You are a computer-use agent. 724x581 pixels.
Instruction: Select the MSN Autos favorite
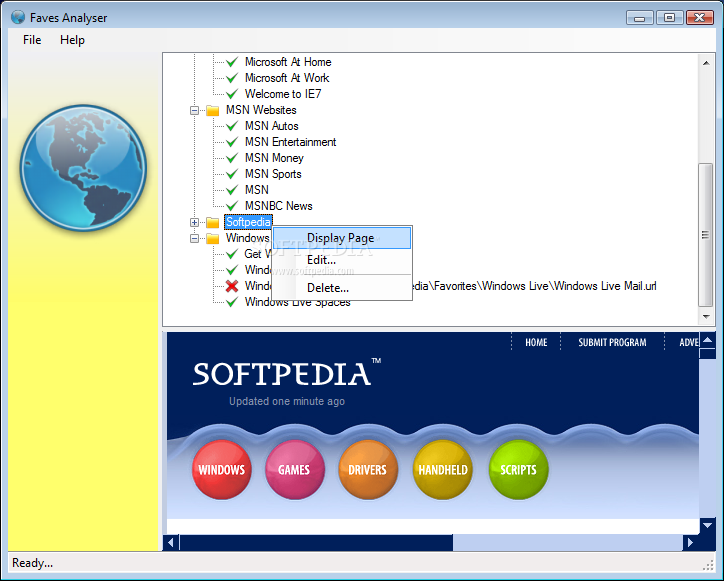click(272, 126)
